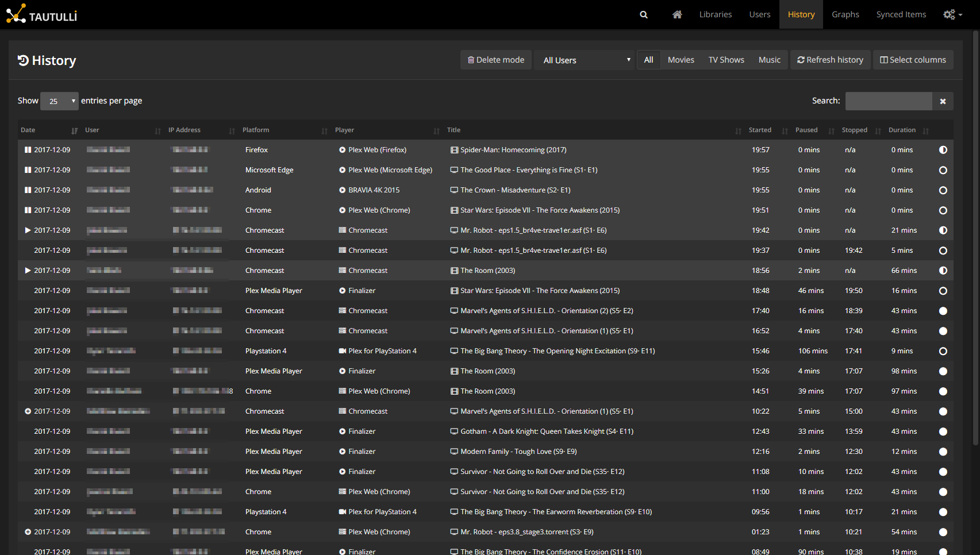Click the watched progress circle for The Room (2003)
The height and width of the screenshot is (555, 980).
943,270
